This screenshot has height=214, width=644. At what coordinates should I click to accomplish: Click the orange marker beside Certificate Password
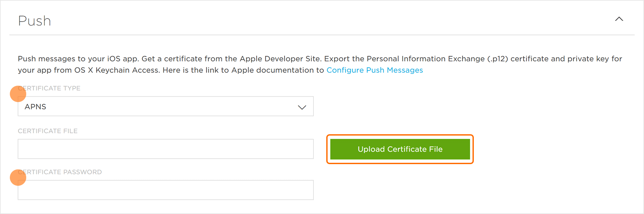pos(18,178)
